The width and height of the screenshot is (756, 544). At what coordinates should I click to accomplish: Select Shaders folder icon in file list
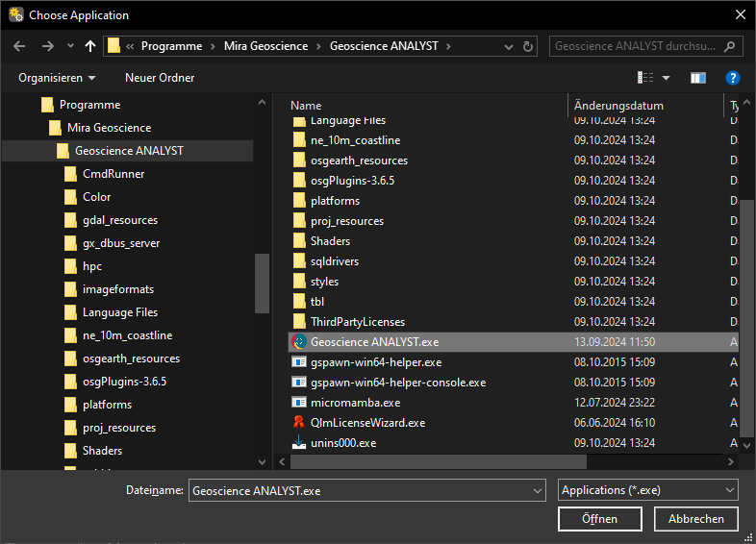tap(299, 241)
